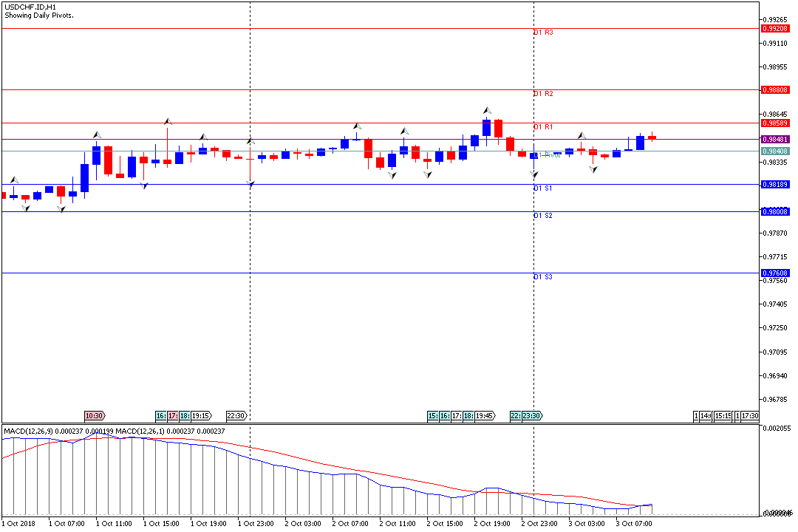
Task: Click the 17:30 event marker
Action: (750, 416)
